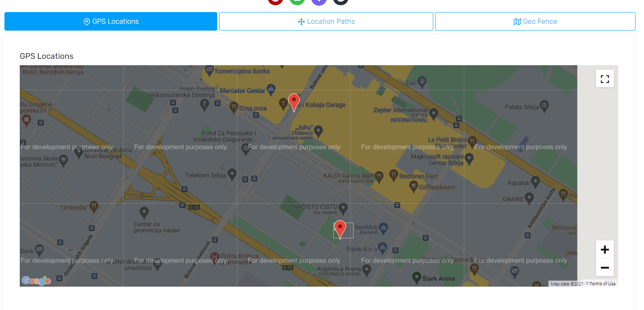Click the GPS Locations section heading
This screenshot has width=644, height=310.
pos(47,56)
